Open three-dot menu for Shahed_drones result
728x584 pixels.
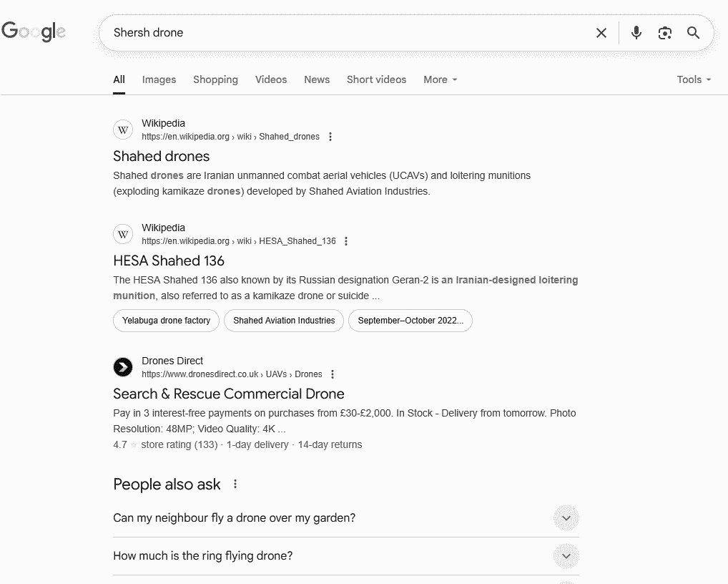pyautogui.click(x=330, y=137)
